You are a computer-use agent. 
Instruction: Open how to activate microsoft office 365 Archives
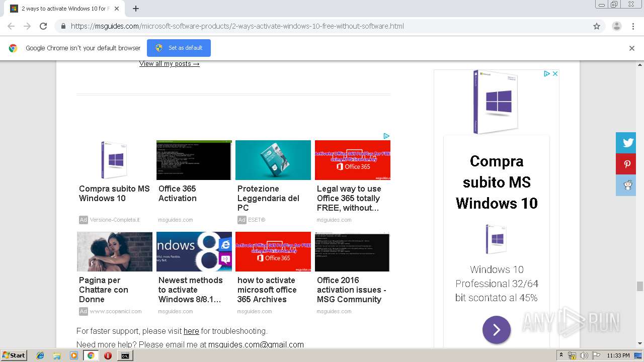[x=267, y=290]
